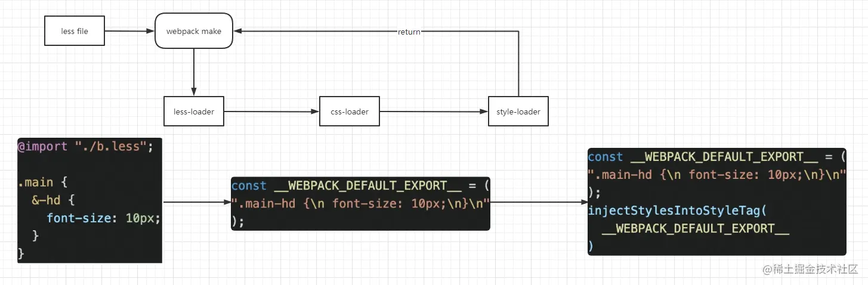Click the style-loader output code snippet
Image resolution: width=868 pixels, height=285 pixels.
pos(717,202)
